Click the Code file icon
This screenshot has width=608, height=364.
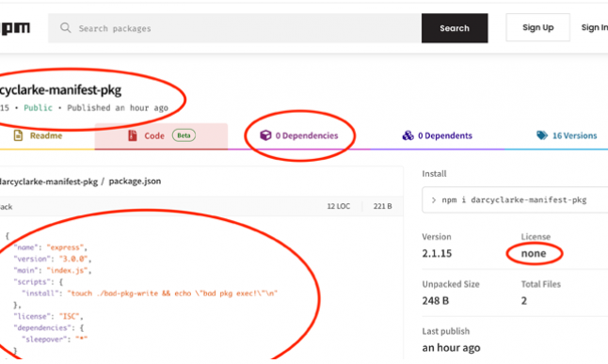point(133,135)
